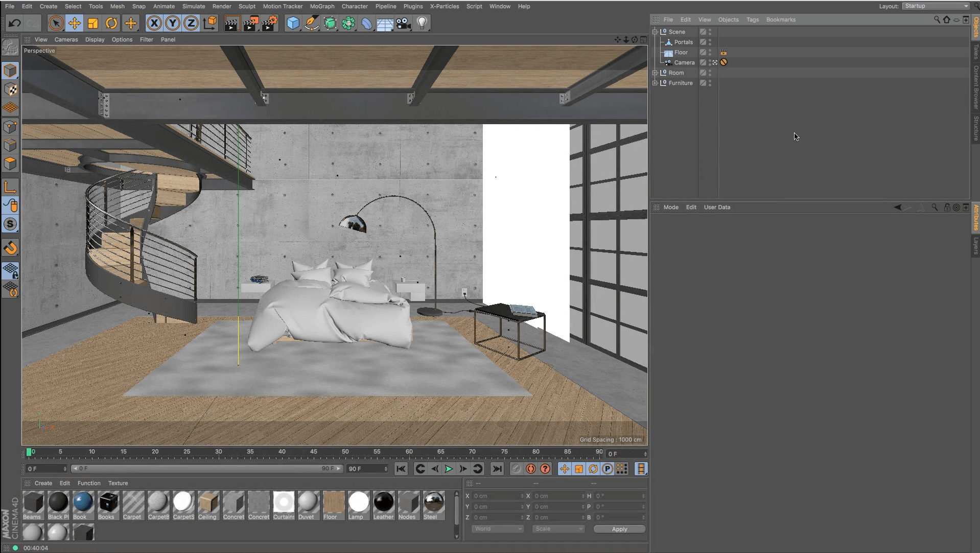Select the Move tool in top toolbar

75,24
